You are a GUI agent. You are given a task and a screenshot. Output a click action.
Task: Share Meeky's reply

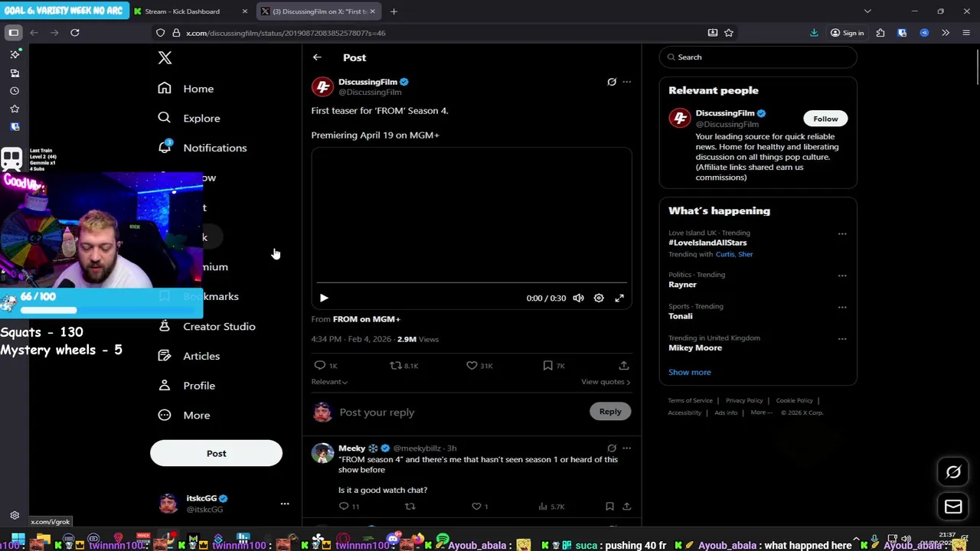pos(626,507)
